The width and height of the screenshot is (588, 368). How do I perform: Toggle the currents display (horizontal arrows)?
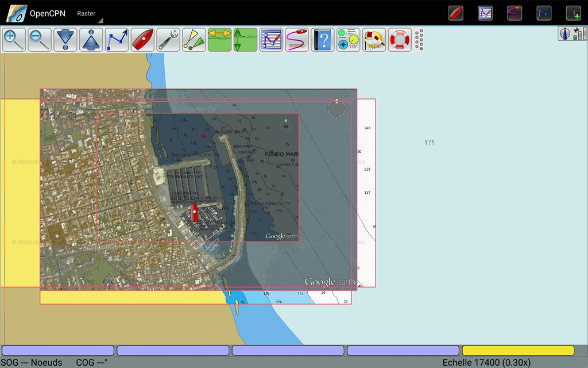219,40
